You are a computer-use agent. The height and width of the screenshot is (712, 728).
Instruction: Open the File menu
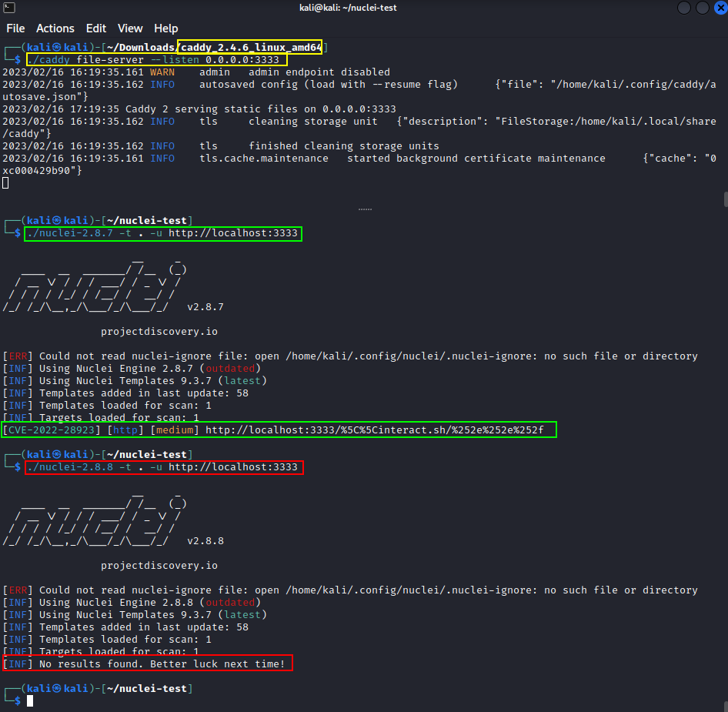(x=15, y=28)
